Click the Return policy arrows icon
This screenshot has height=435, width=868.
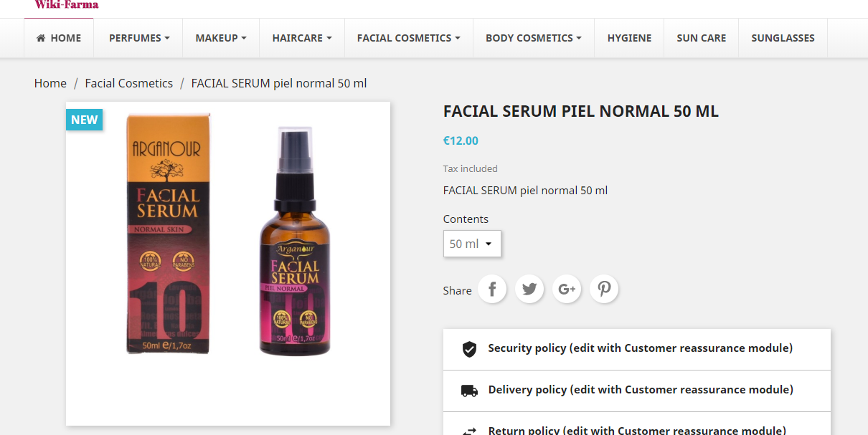[469, 430]
